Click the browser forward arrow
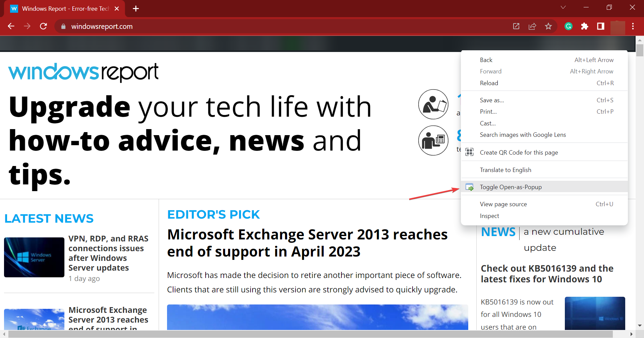The image size is (644, 338). pyautogui.click(x=27, y=26)
